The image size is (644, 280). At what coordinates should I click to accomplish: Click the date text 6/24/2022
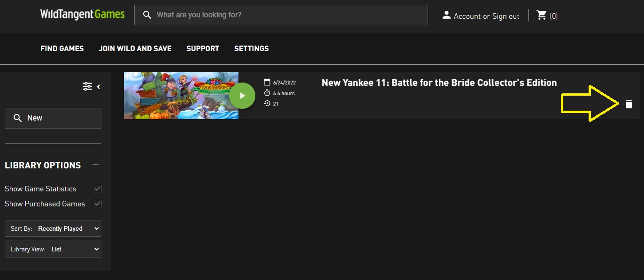coord(284,83)
